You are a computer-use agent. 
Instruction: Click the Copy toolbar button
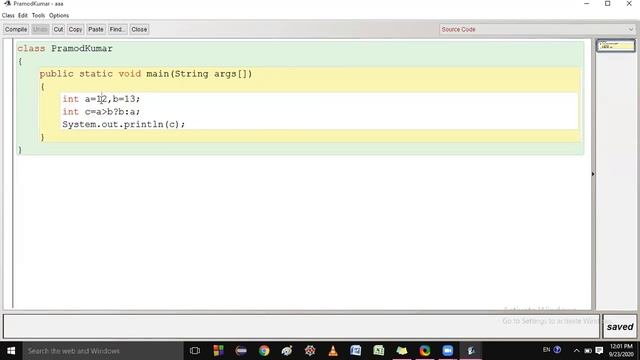(75, 29)
